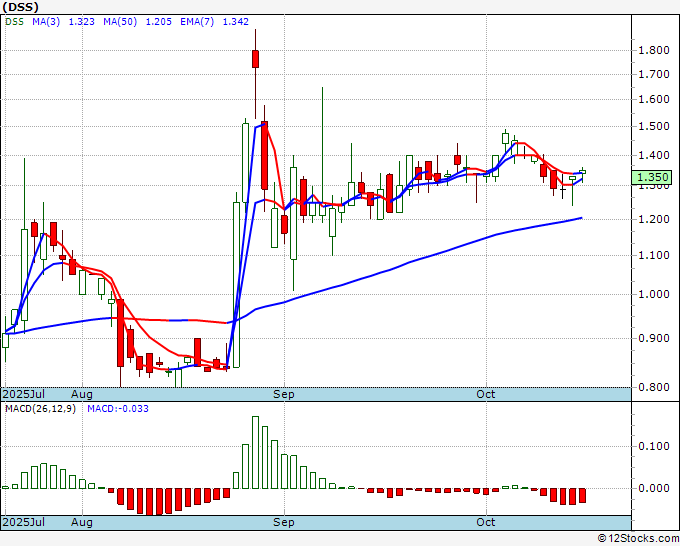Click the (DSS) chart title

(20, 7)
